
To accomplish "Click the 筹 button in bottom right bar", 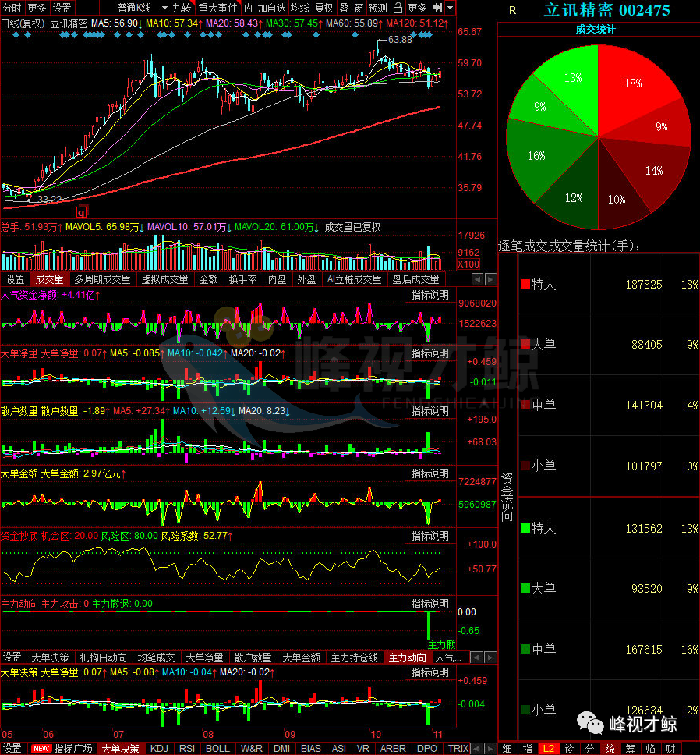I will [x=631, y=748].
